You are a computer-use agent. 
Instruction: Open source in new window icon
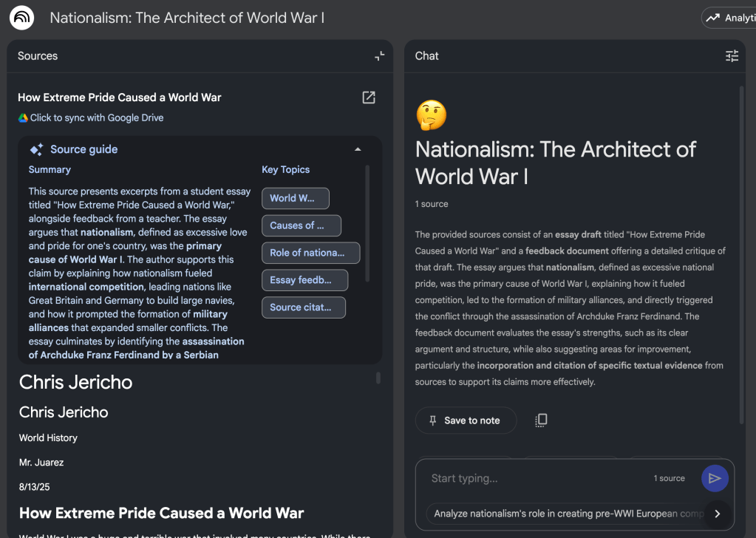coord(368,98)
